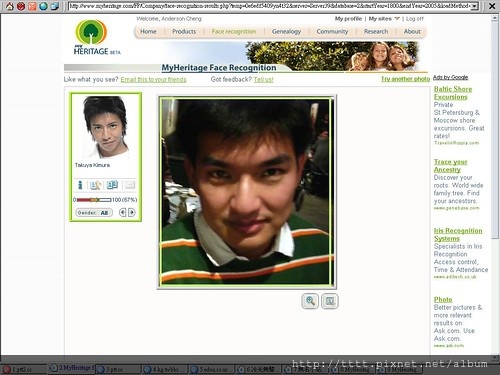Image resolution: width=500 pixels, height=375 pixels.
Task: Open the address bar history dropdown arrow
Action: pos(475,6)
